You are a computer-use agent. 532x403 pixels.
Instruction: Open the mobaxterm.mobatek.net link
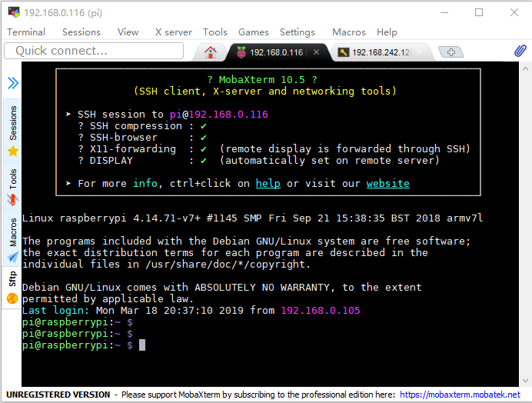pyautogui.click(x=460, y=395)
